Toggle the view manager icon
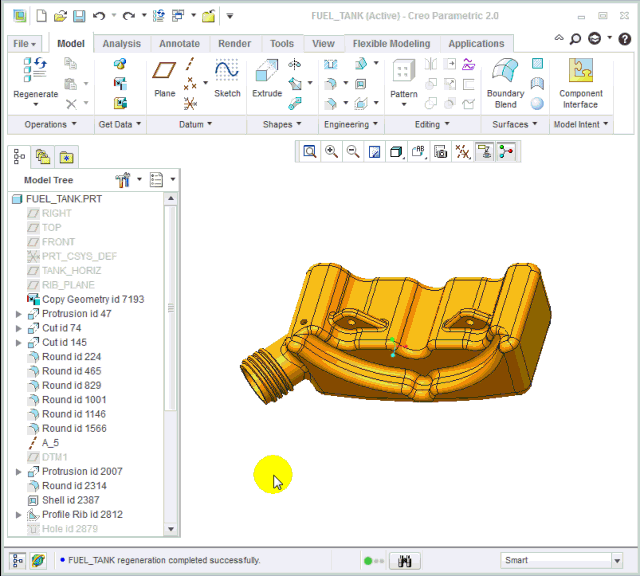This screenshot has height=576, width=640. (x=440, y=152)
